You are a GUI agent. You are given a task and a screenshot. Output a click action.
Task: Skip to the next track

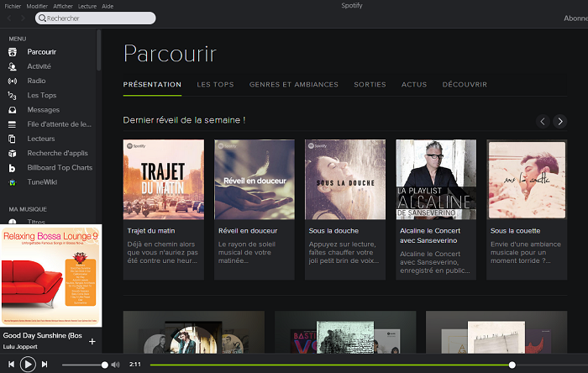(x=45, y=365)
